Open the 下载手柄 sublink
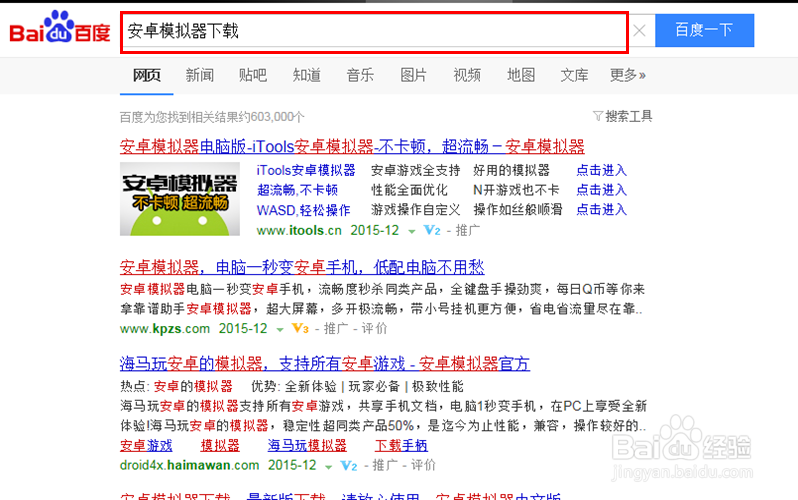Image resolution: width=798 pixels, height=500 pixels. point(401,446)
